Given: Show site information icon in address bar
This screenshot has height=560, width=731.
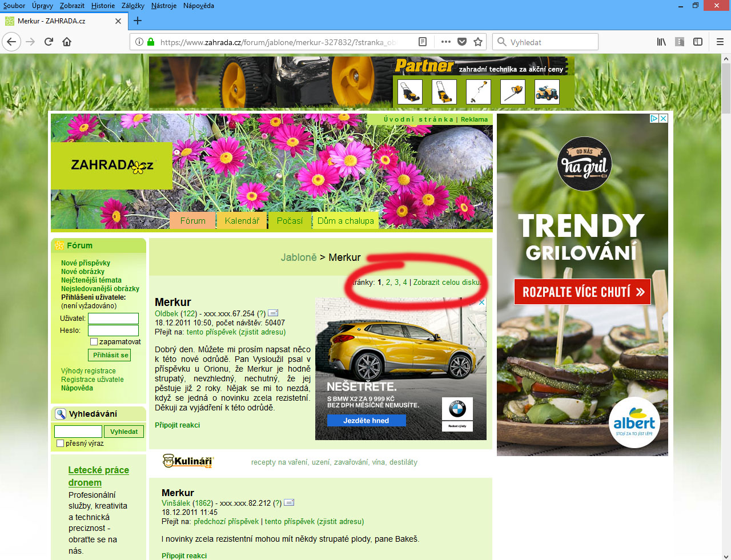Looking at the screenshot, I should [x=139, y=42].
